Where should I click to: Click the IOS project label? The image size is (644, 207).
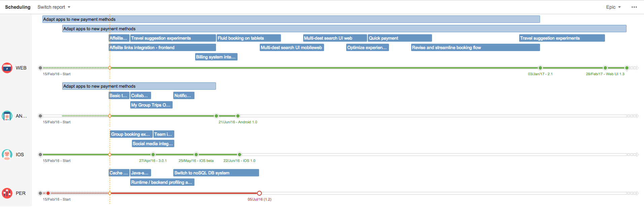(20, 155)
